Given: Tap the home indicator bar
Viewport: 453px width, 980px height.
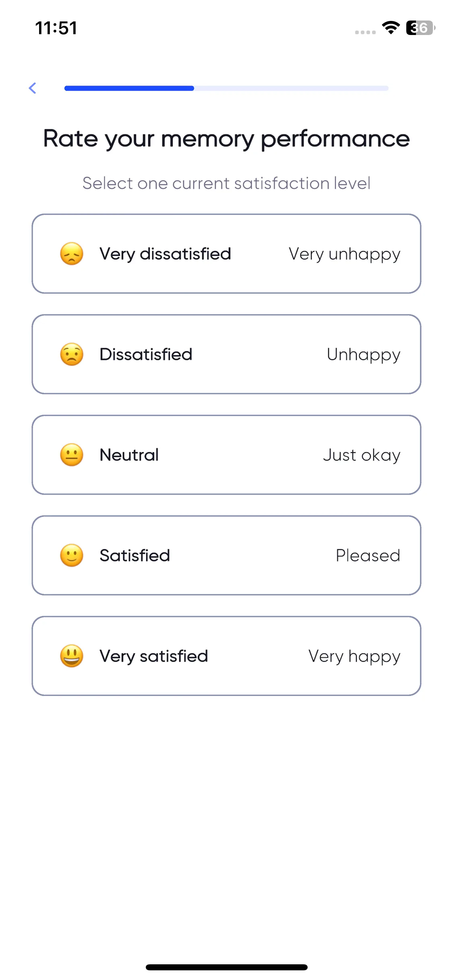Looking at the screenshot, I should tap(226, 967).
